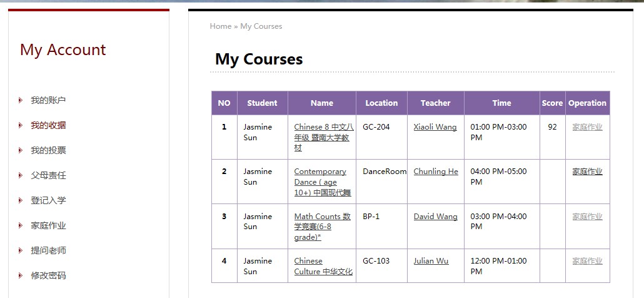
Task: View teacher Julian Wu
Action: coord(431,261)
